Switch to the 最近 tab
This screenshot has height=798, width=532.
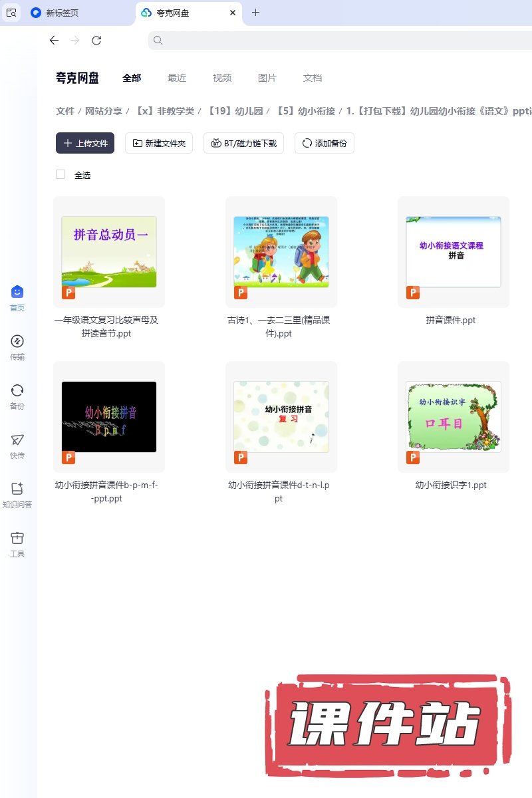click(177, 78)
